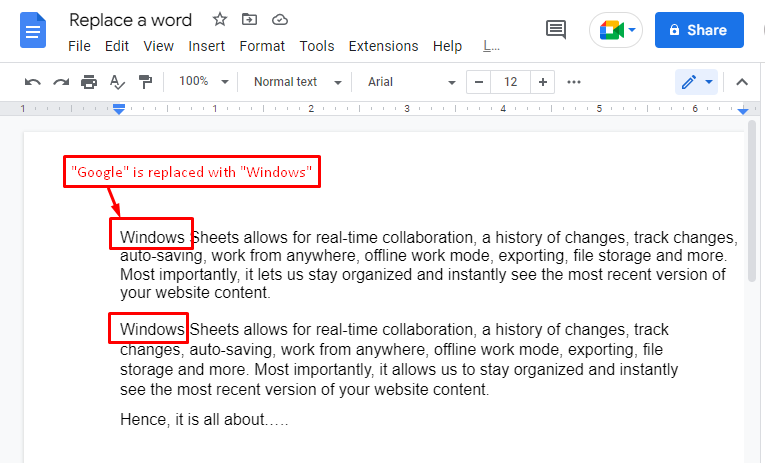Print the document
The image size is (765, 463).
[89, 82]
